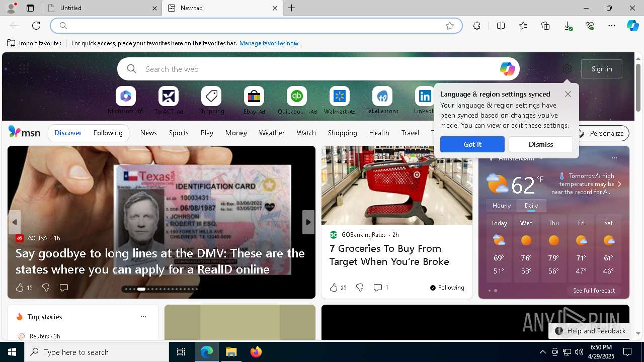Launch Firefox from the taskbar
This screenshot has width=644, height=362.
tap(256, 352)
